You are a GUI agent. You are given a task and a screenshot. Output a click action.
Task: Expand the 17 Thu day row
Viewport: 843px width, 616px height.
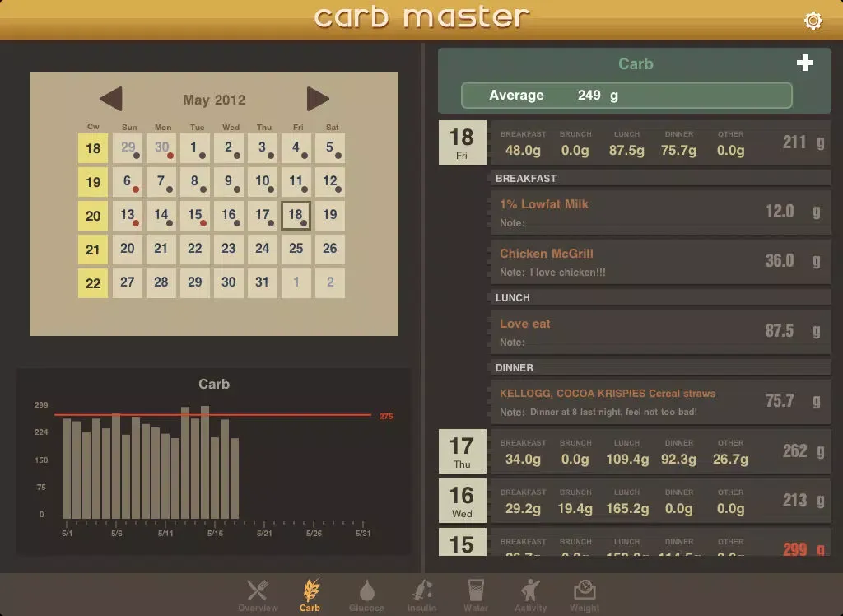(635, 451)
